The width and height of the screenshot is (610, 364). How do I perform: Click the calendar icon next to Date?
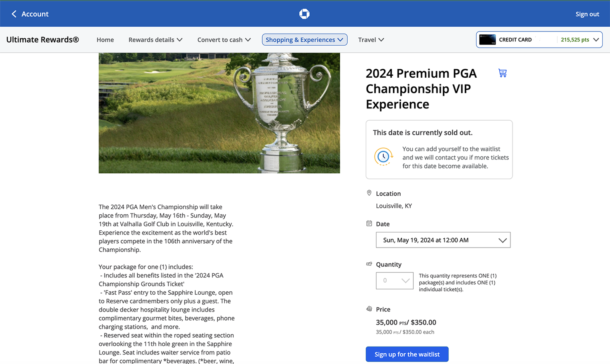click(368, 224)
